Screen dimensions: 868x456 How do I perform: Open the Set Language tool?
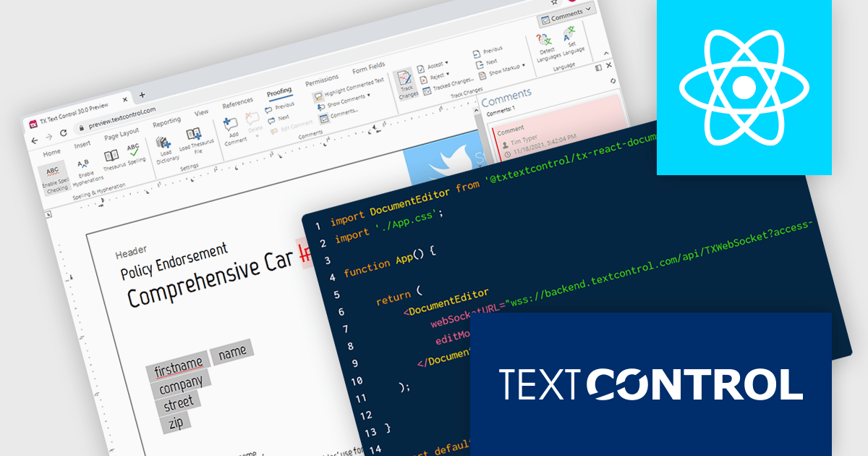point(572,42)
